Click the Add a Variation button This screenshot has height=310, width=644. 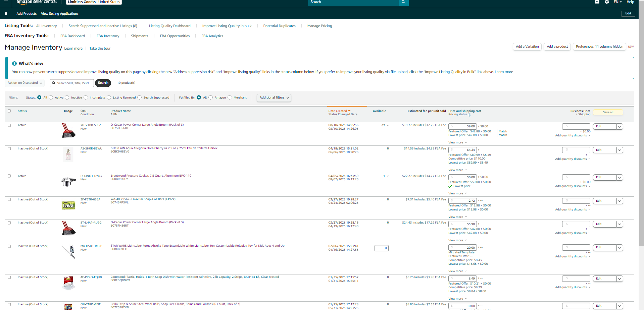[527, 47]
